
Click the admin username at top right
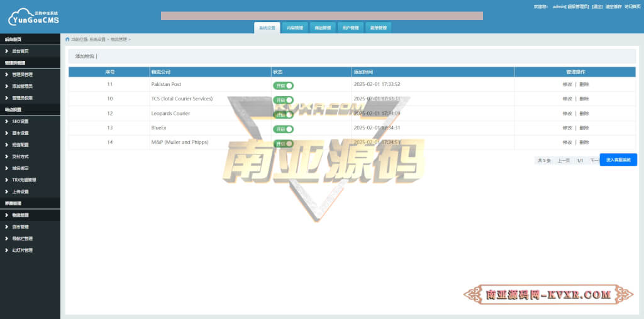558,6
